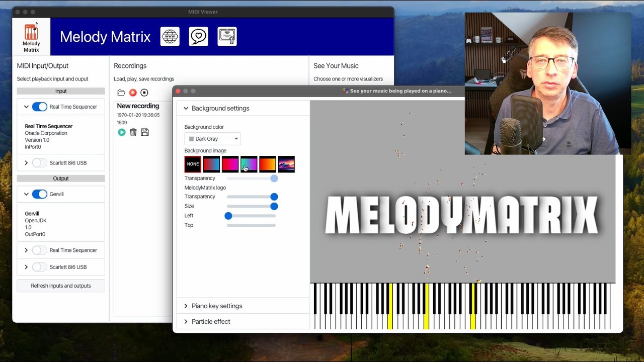644x362 pixels.
Task: Enable the output Real Time Sequencer switch
Action: click(40, 250)
